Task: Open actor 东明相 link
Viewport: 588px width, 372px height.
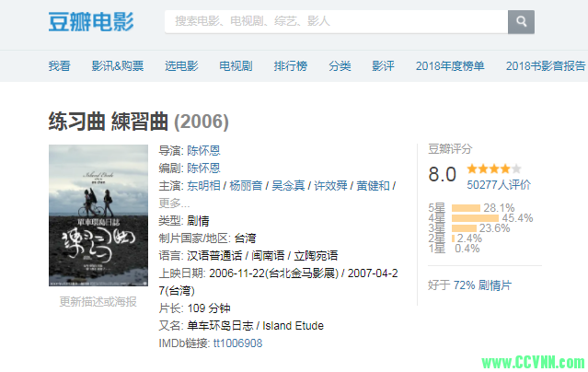Action: pyautogui.click(x=203, y=186)
